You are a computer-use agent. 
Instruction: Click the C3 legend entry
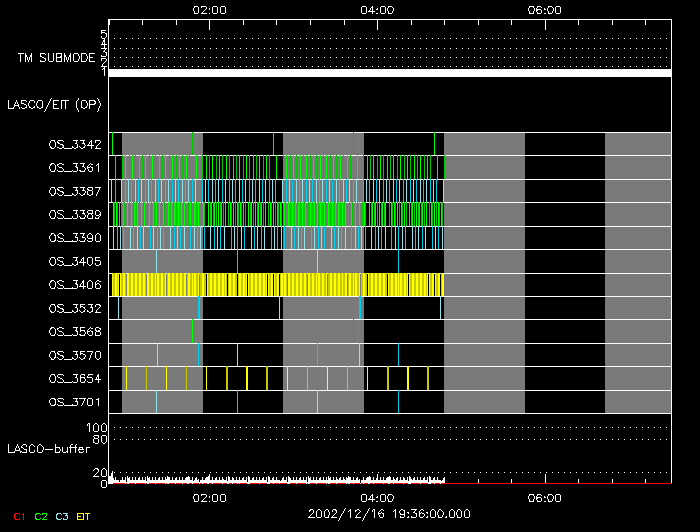coord(62,517)
